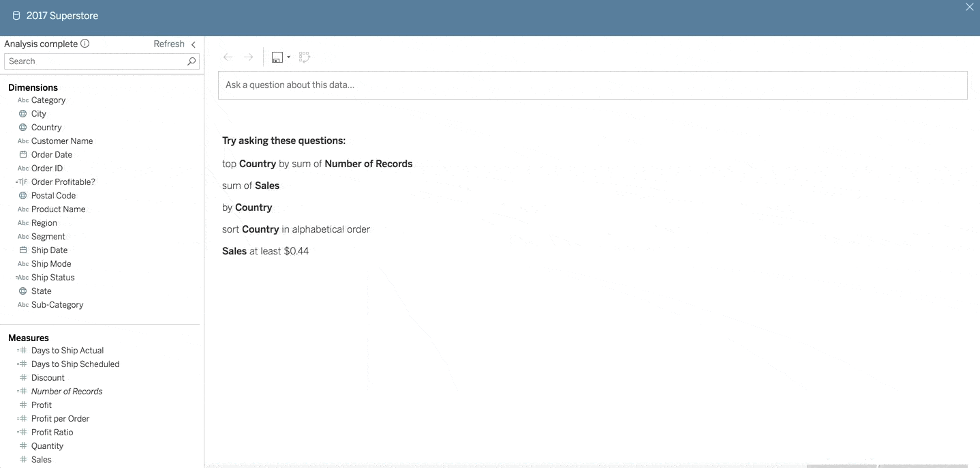Click the info icon next to Analysis complete

tap(86, 43)
